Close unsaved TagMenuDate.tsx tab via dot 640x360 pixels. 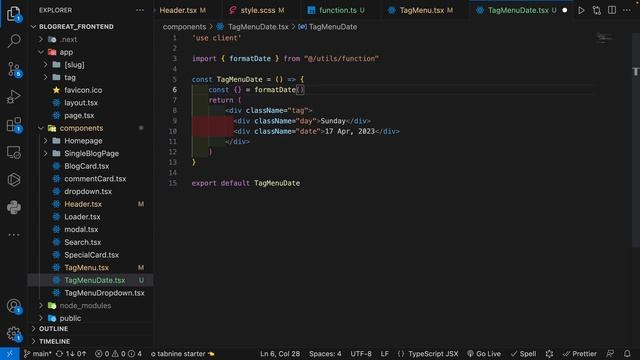565,10
